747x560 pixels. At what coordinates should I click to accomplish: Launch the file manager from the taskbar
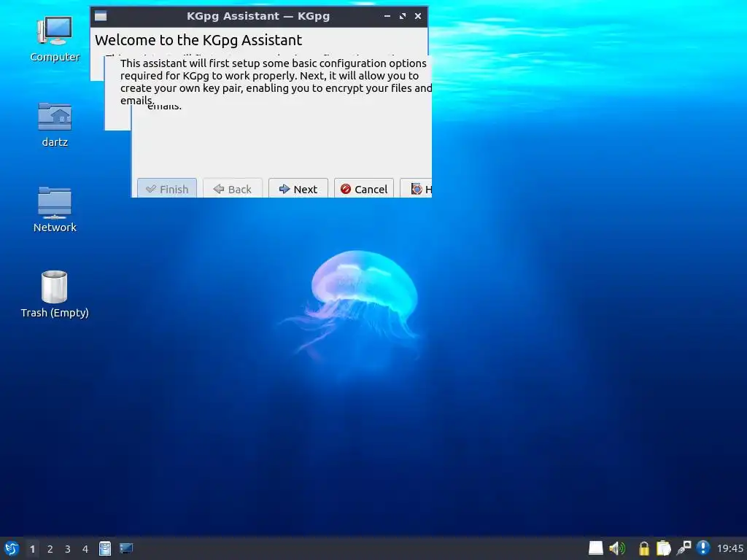coord(105,548)
